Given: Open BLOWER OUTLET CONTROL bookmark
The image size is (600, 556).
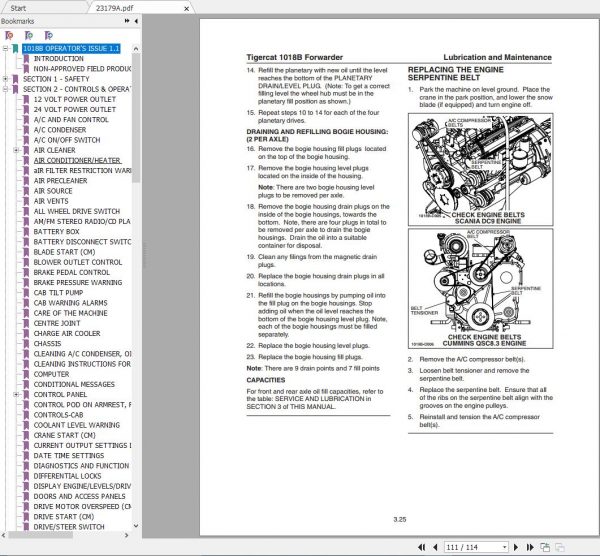Looking at the screenshot, I should click(x=78, y=262).
